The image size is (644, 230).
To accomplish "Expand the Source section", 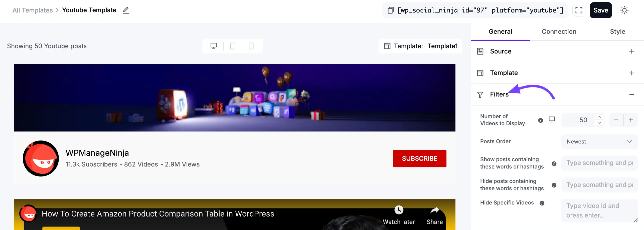I will [631, 51].
